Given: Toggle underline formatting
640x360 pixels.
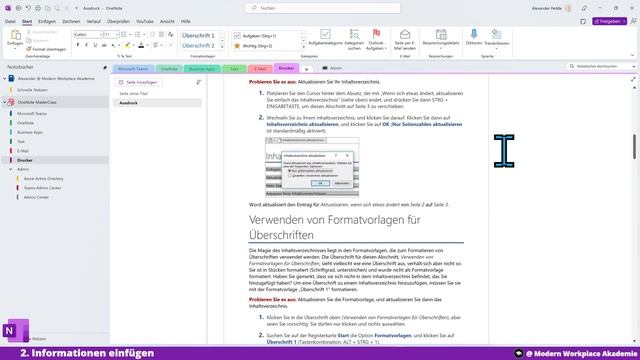Looking at the screenshot, I should point(95,45).
